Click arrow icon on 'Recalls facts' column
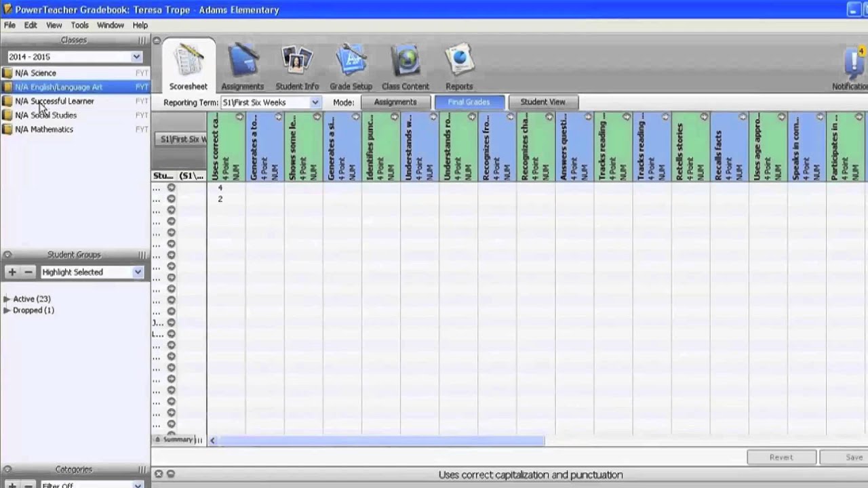Viewport: 868px width, 488px height. pyautogui.click(x=743, y=117)
